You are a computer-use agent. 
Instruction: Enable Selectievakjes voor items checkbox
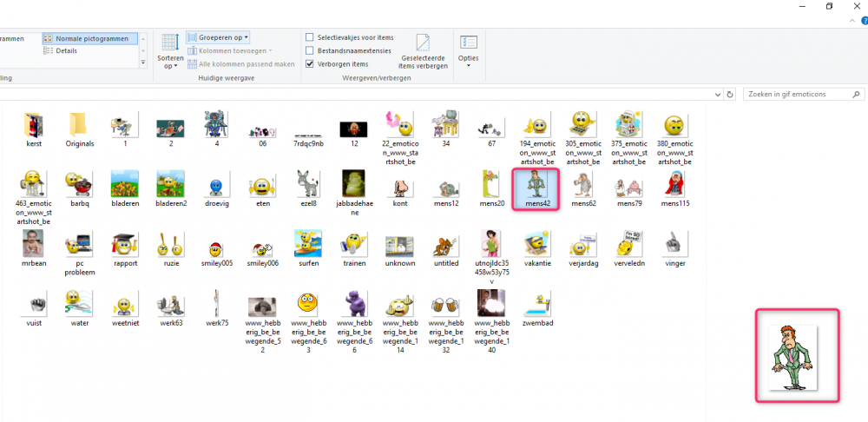tap(310, 37)
